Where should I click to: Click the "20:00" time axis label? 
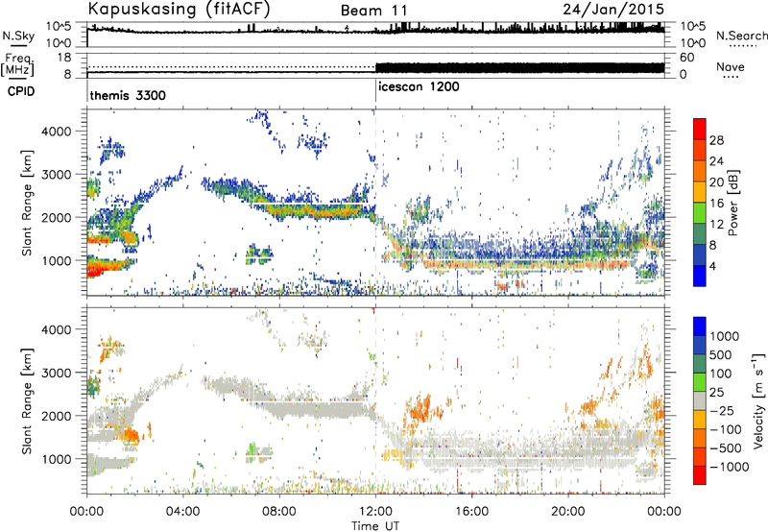point(568,511)
